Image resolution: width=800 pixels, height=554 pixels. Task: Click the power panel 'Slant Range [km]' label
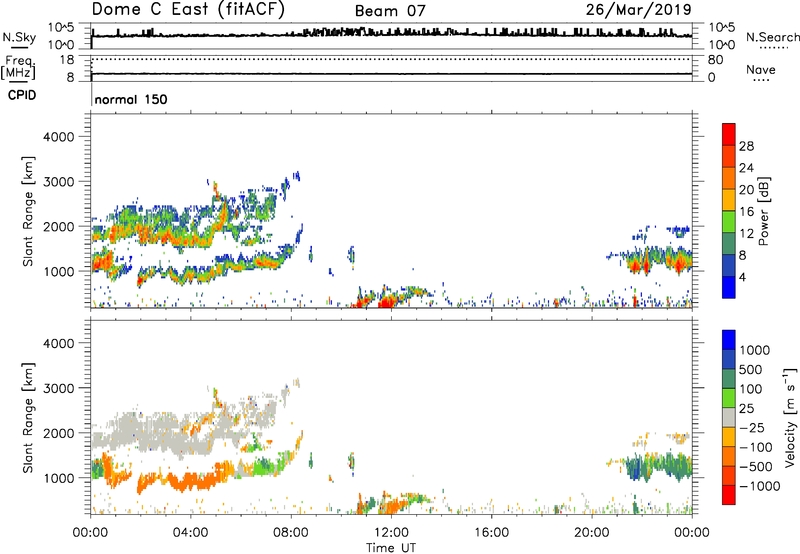pos(28,211)
